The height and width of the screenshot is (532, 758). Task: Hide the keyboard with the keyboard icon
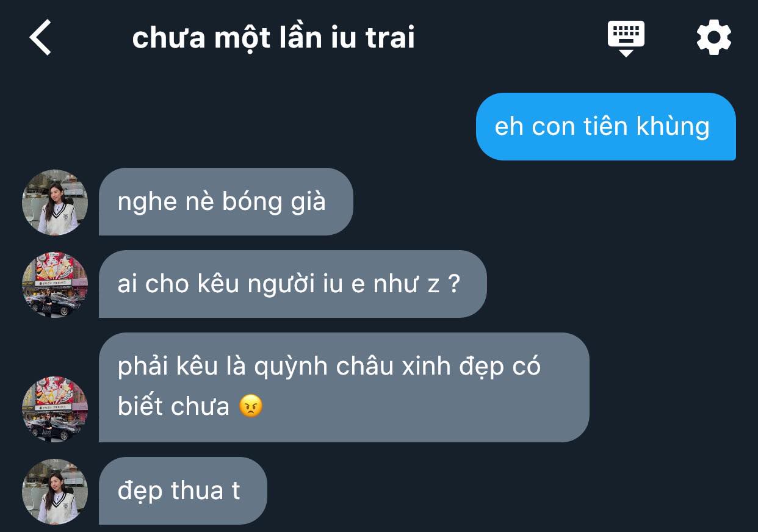[x=626, y=38]
